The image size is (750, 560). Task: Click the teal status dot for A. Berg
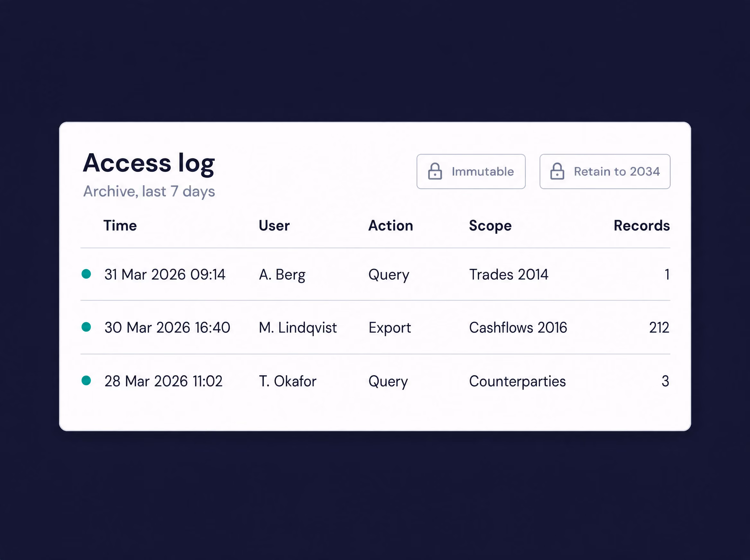point(86,274)
